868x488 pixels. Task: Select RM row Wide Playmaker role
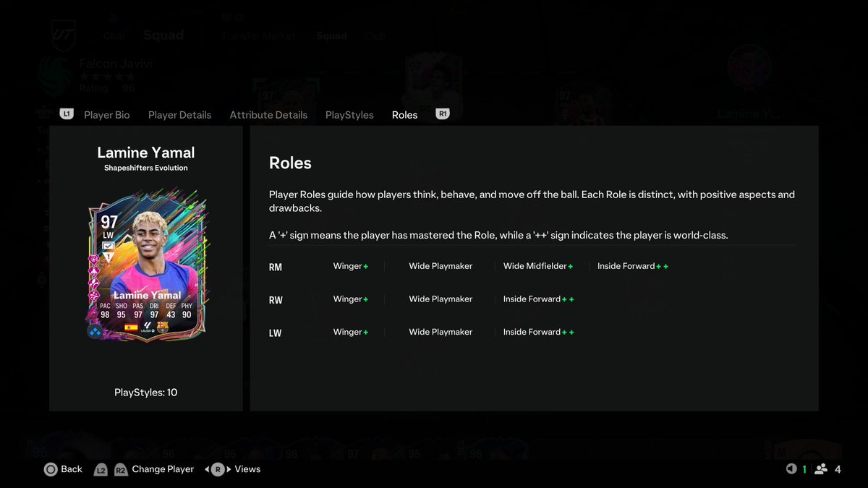tap(441, 266)
